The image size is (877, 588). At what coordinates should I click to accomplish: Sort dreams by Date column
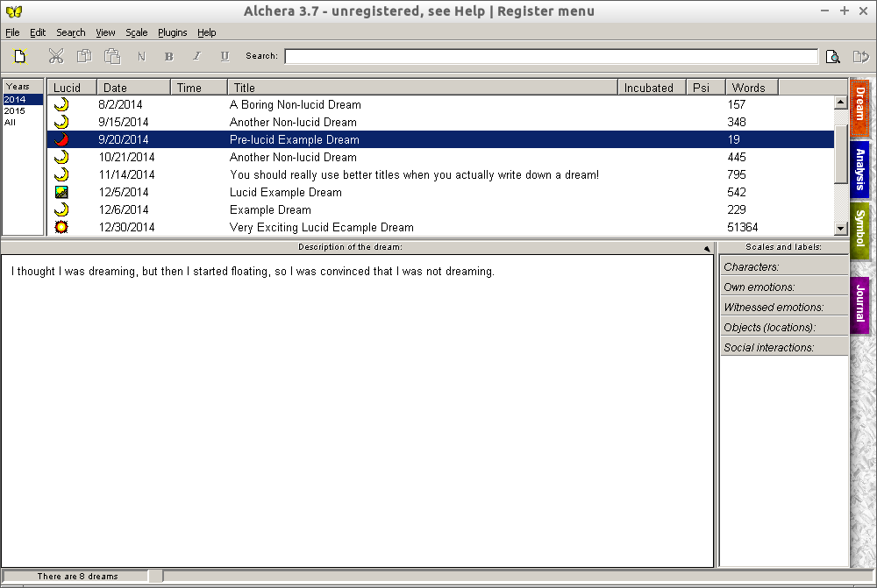[x=133, y=88]
